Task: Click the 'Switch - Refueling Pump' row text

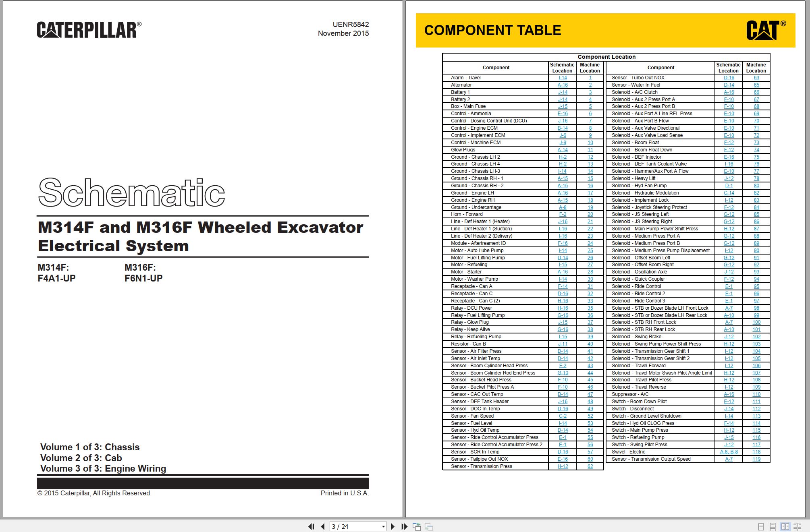Action: click(638, 437)
